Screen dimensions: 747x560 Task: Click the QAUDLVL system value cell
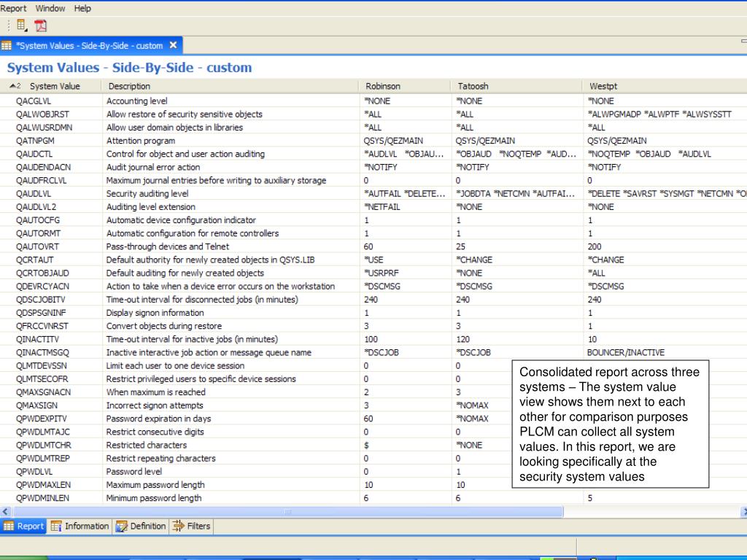[34, 194]
